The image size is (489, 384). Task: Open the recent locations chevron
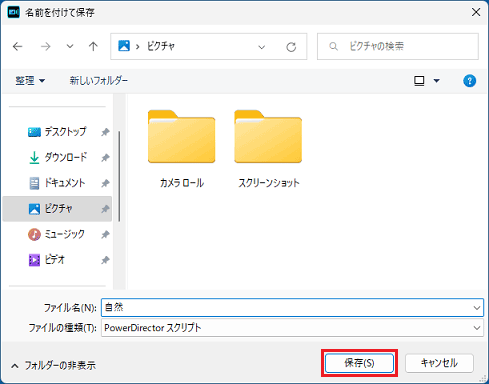[70, 46]
